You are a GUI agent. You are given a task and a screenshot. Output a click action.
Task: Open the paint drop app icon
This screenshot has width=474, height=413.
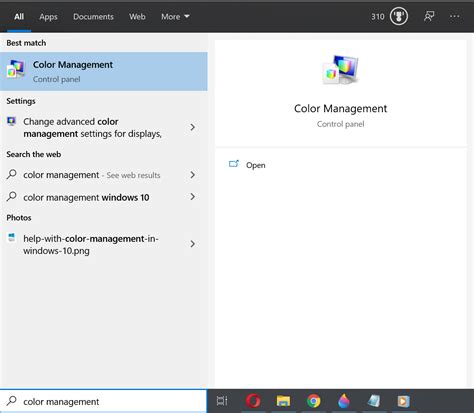pos(344,401)
